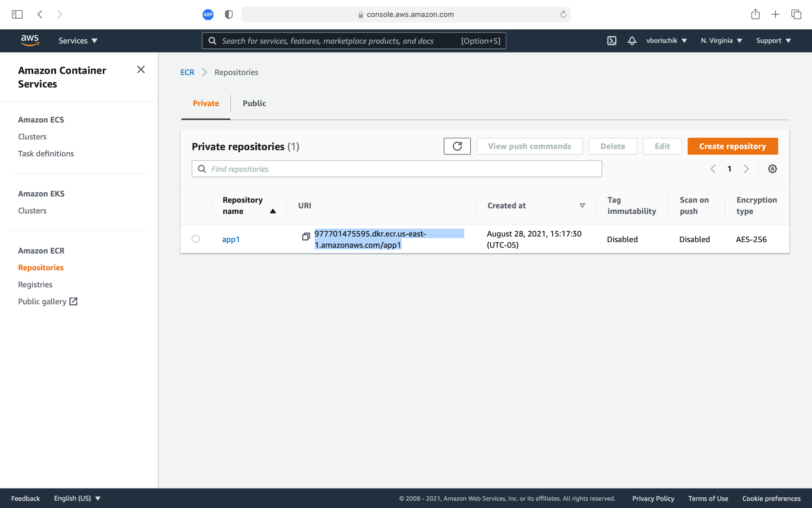Click View push commands button
Screen dimensions: 812x508
coord(529,146)
